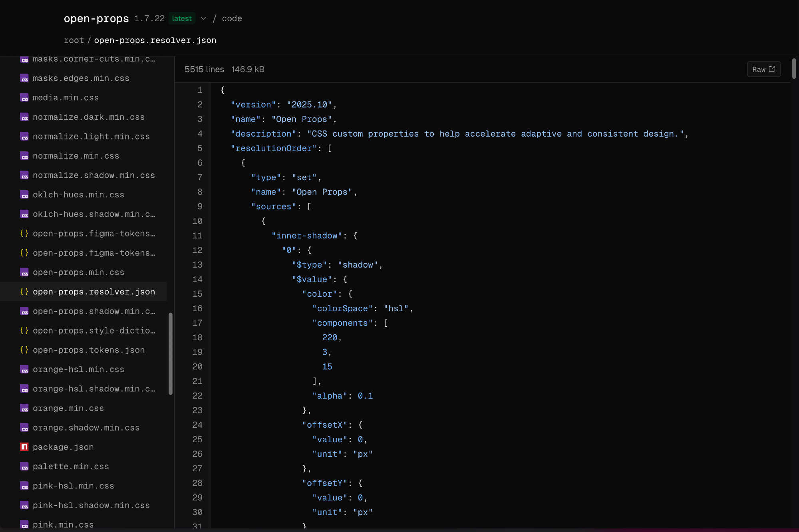Image resolution: width=799 pixels, height=532 pixels.
Task: Click the red npm icon beside package.json
Action: point(24,447)
